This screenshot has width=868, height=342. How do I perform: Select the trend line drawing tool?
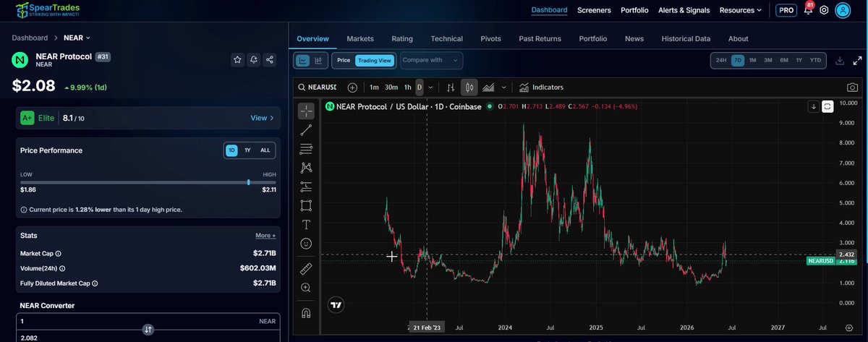coord(306,130)
